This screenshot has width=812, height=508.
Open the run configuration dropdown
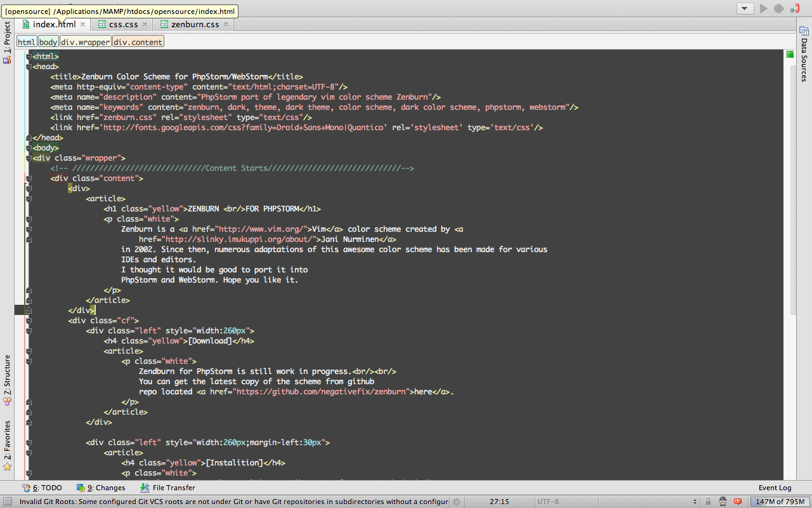[745, 8]
